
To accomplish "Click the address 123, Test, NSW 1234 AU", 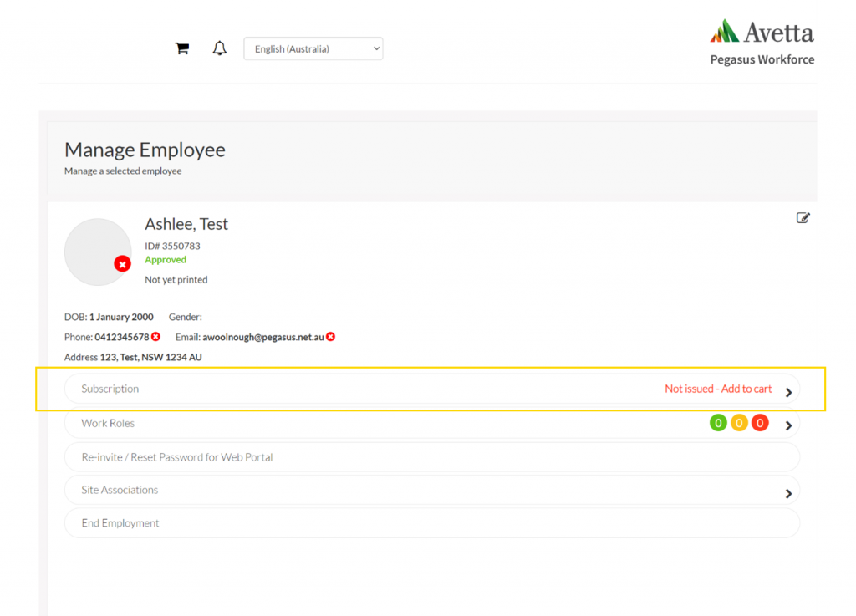I will (150, 358).
